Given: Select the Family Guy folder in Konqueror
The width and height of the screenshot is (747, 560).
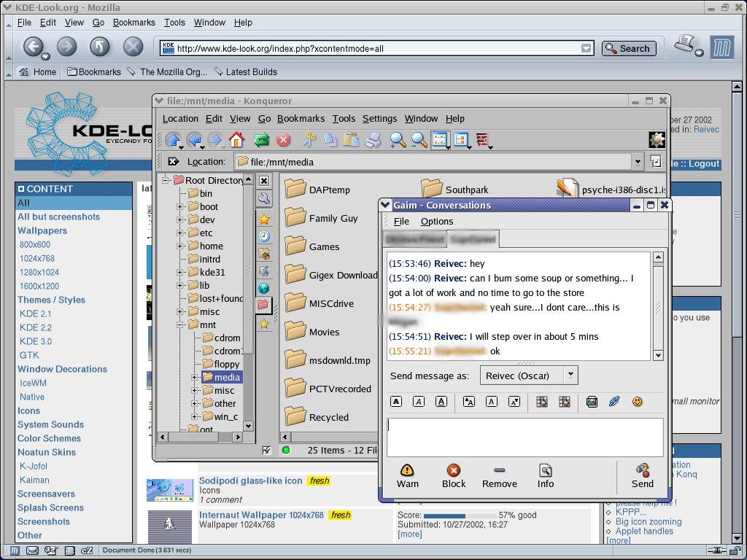Looking at the screenshot, I should point(322,218).
